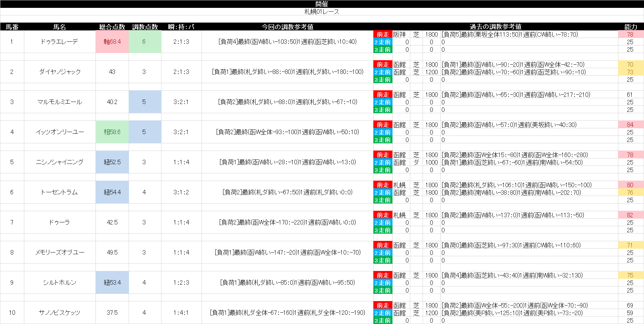The image size is (644, 324).
Task: Select the green 相58.6 score cell
Action: [112, 132]
